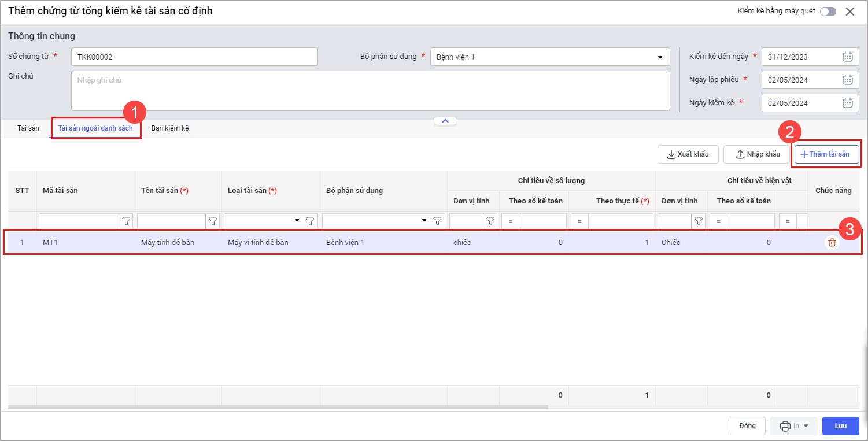Switch to the Ban kiểm kê tab
This screenshot has height=441, width=868.
pyautogui.click(x=170, y=128)
